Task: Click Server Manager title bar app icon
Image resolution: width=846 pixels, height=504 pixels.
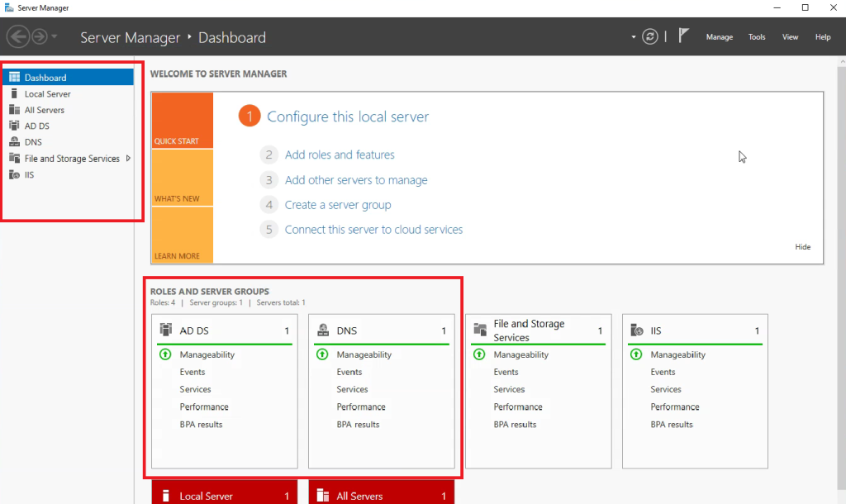Action: pos(8,7)
